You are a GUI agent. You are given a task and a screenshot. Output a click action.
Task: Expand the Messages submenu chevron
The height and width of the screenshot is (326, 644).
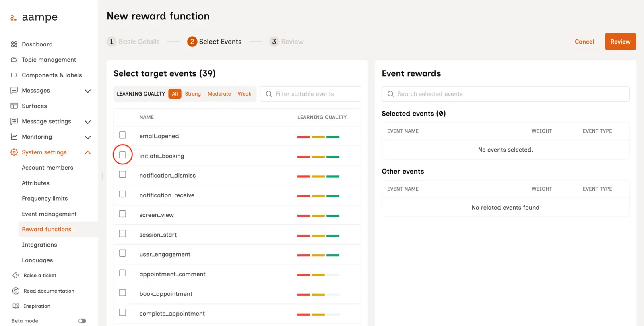coord(88,91)
